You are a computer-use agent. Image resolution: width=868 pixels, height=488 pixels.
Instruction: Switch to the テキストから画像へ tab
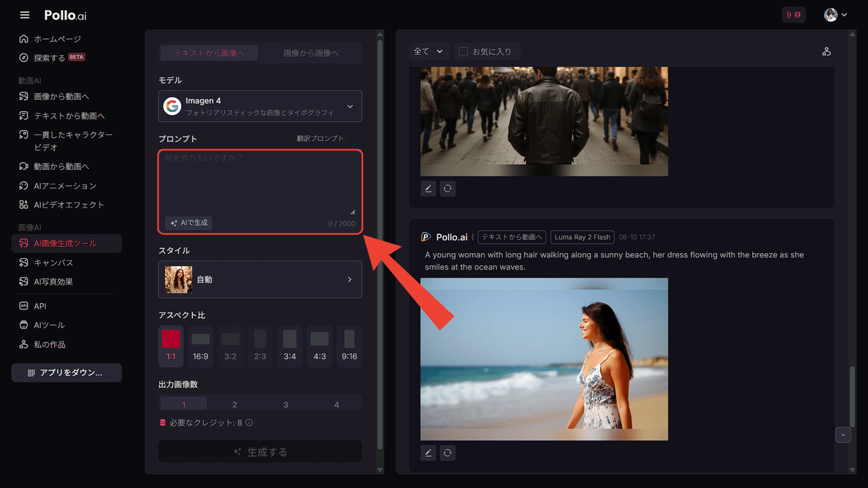[209, 53]
